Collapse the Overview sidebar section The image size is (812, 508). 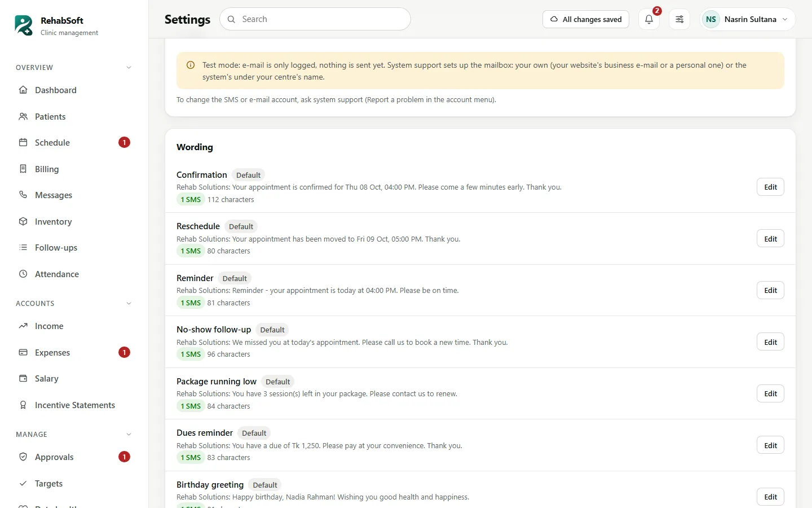(x=129, y=68)
